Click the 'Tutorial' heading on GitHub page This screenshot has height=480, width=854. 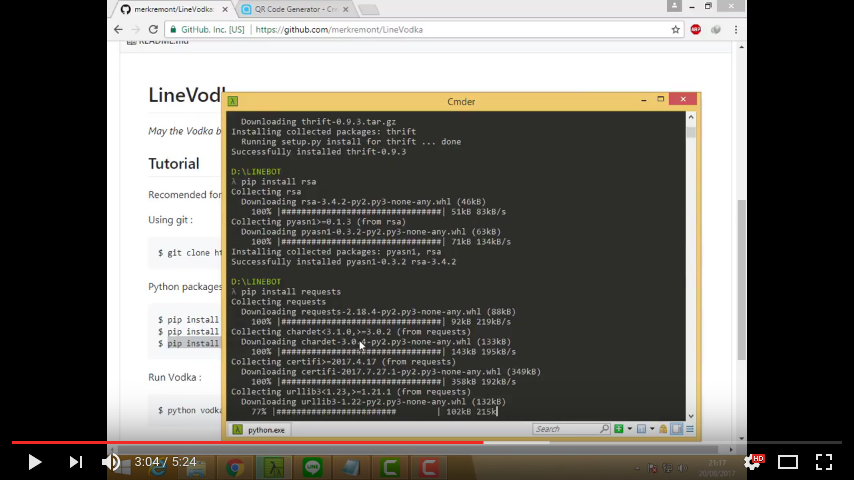[174, 163]
